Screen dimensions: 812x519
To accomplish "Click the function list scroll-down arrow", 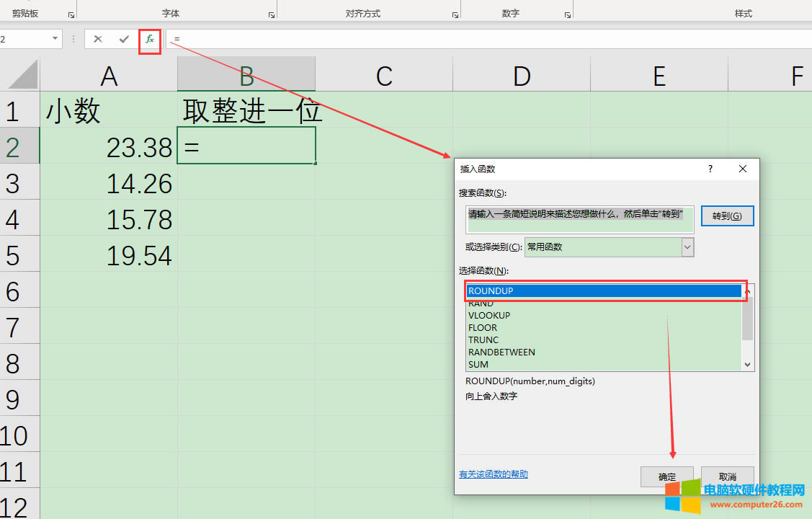I will [747, 365].
